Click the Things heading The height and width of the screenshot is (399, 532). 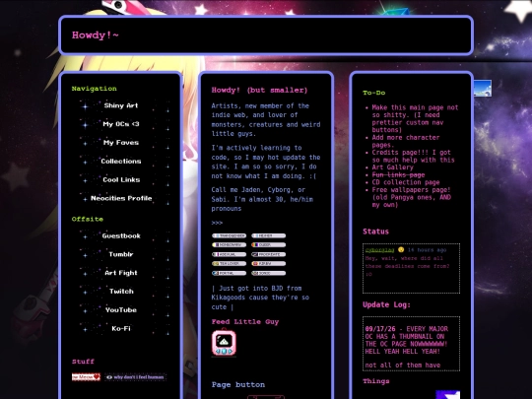click(376, 381)
